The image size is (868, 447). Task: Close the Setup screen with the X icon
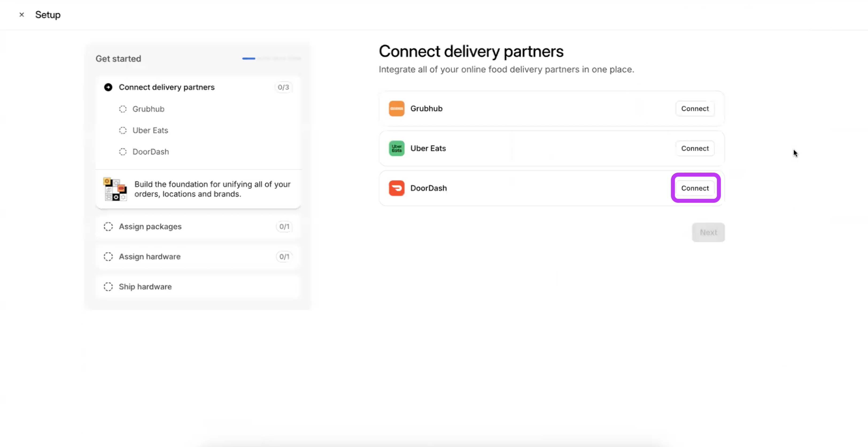(22, 14)
